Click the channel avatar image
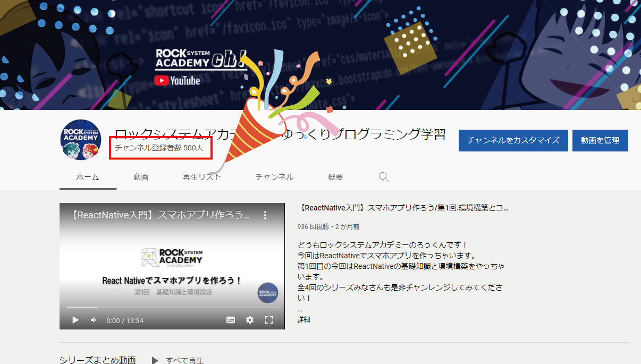The height and width of the screenshot is (364, 641). (81, 140)
